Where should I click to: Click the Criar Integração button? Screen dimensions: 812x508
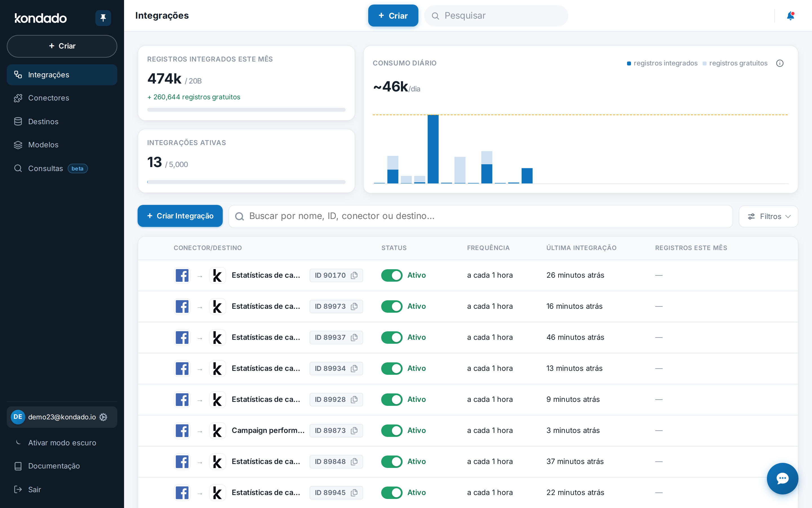[180, 216]
